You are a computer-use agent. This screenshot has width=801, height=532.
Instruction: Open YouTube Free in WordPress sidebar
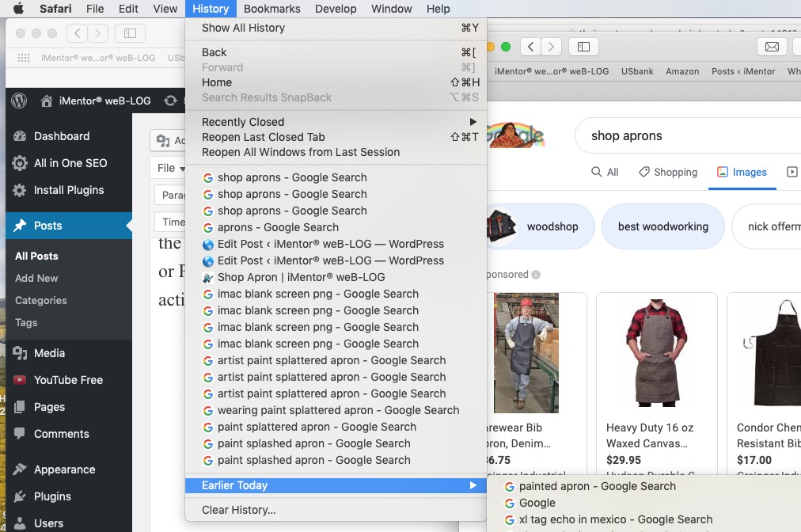tap(69, 380)
